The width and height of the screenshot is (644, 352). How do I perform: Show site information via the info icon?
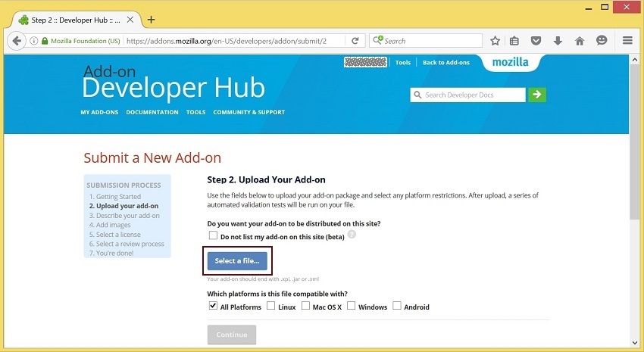(x=33, y=41)
